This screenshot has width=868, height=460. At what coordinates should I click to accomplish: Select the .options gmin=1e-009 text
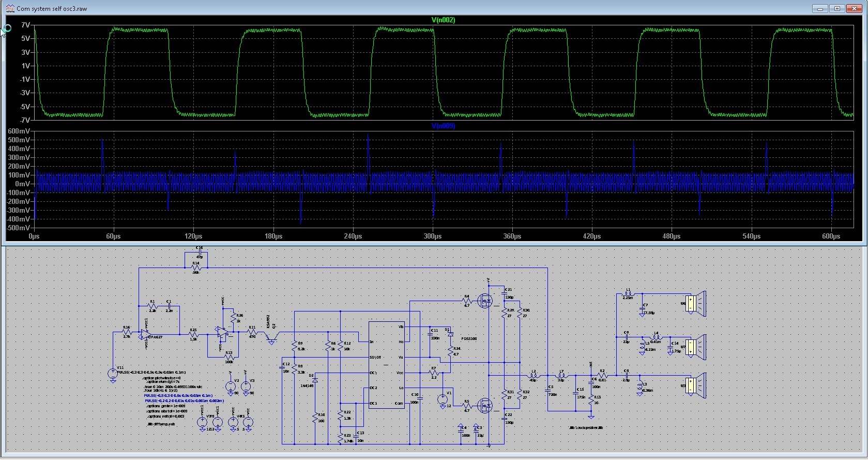[x=165, y=406]
